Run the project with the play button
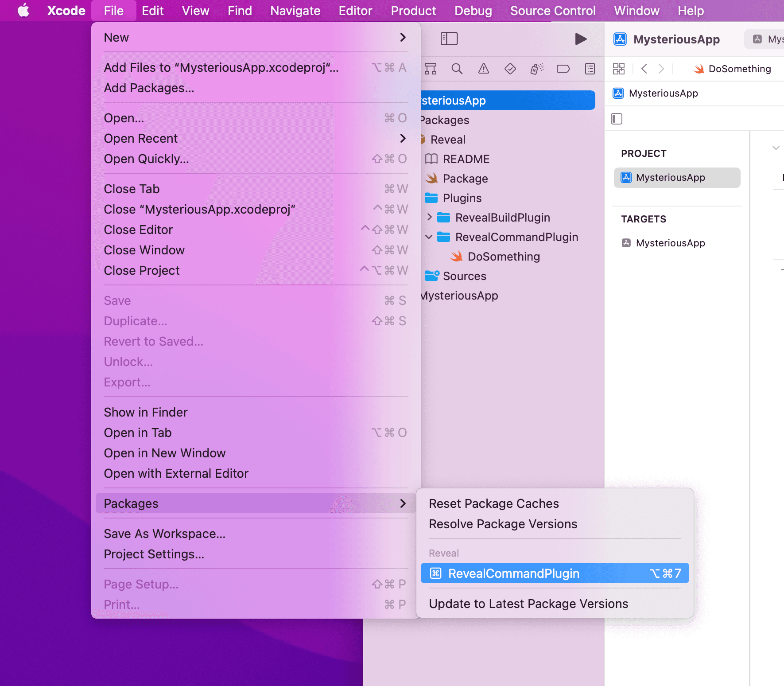The width and height of the screenshot is (784, 686). (581, 39)
